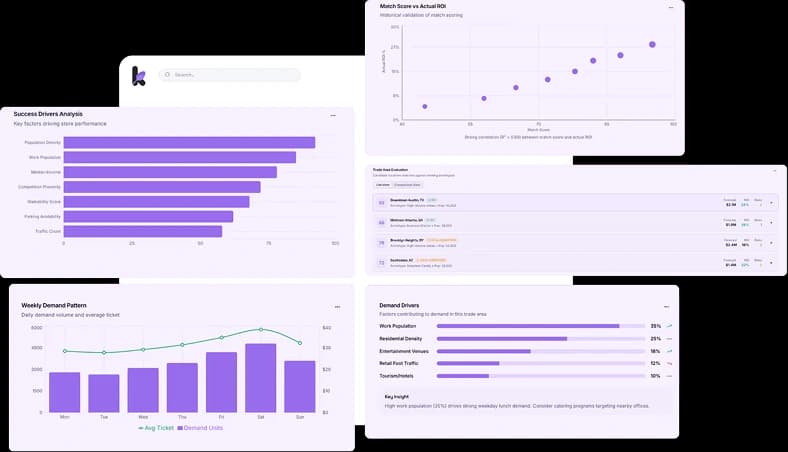
Task: Click the Walkability Score bar
Action: click(x=156, y=202)
